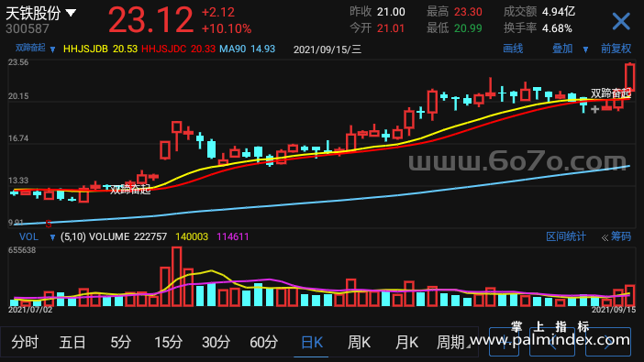
Task: Click the +10.10% change value
Action: point(227,28)
